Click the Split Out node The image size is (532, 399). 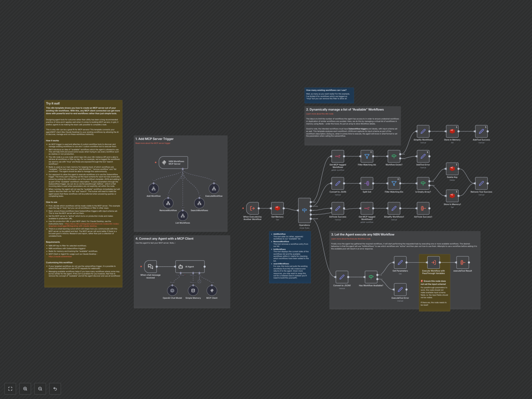(367, 184)
